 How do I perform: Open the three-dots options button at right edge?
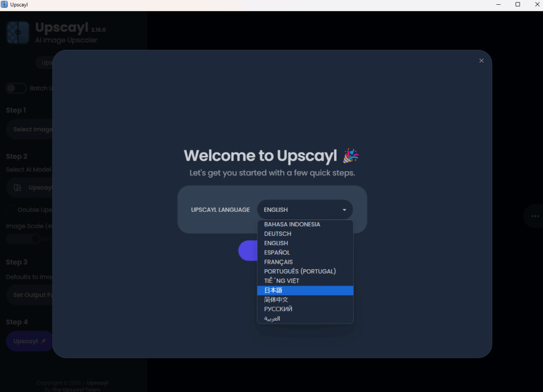pyautogui.click(x=535, y=216)
